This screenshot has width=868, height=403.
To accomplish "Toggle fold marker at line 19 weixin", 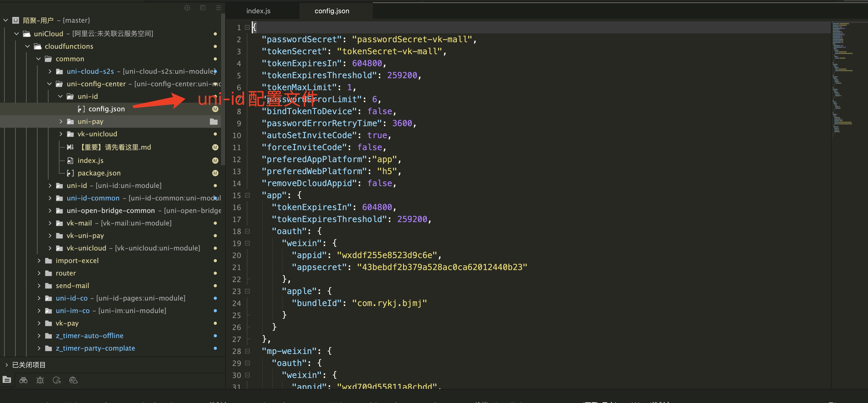I will click(x=247, y=243).
